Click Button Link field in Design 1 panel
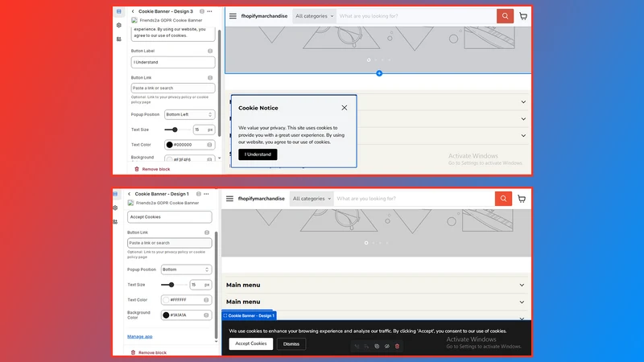This screenshot has width=644, height=362. coord(170,243)
